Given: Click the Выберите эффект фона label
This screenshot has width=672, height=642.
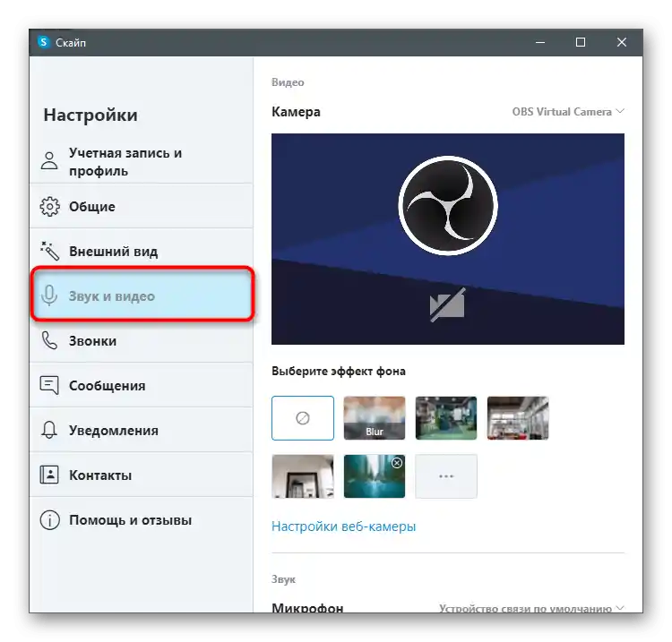Looking at the screenshot, I should coord(339,371).
